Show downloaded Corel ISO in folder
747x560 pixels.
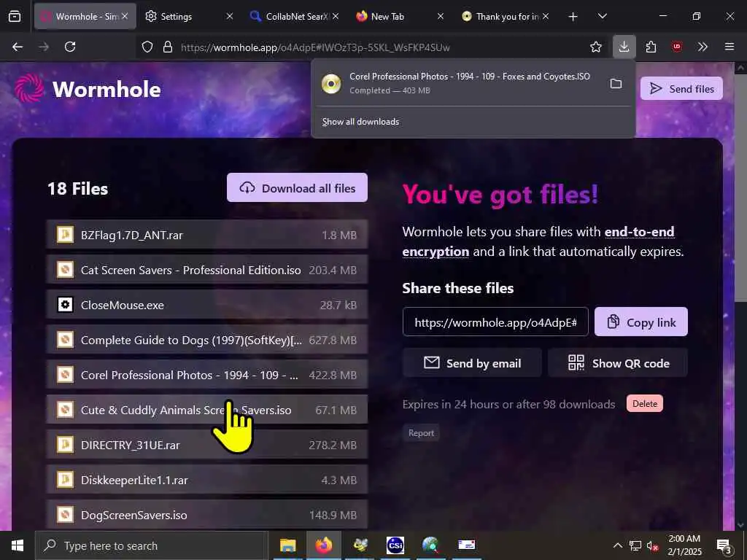[616, 84]
